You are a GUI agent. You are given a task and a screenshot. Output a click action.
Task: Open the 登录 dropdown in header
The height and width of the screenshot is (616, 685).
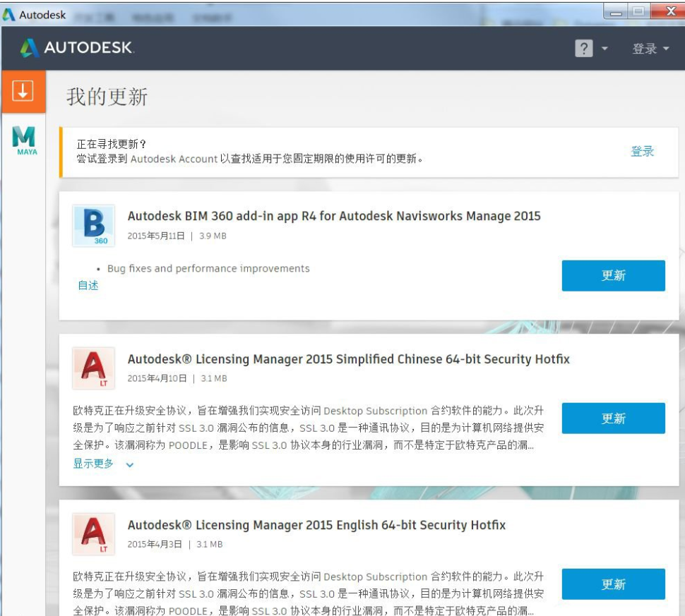point(650,49)
